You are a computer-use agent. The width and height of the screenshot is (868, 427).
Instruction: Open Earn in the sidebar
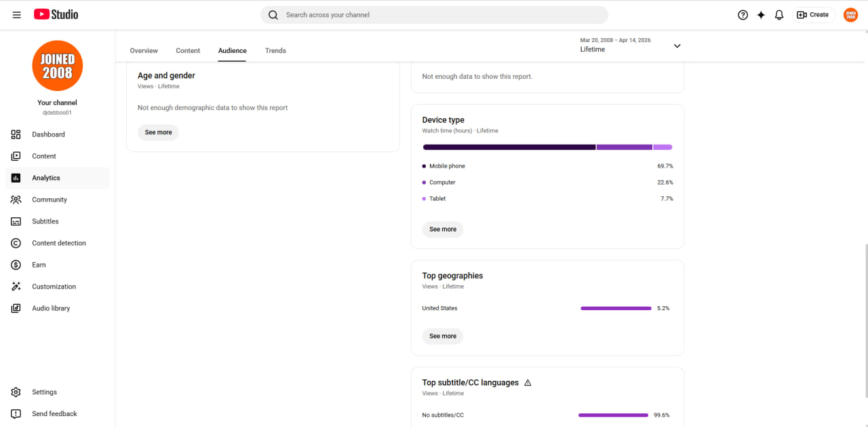pyautogui.click(x=57, y=265)
